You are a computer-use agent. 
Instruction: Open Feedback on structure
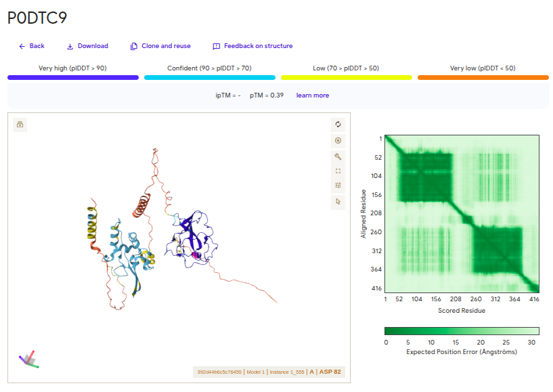point(252,46)
